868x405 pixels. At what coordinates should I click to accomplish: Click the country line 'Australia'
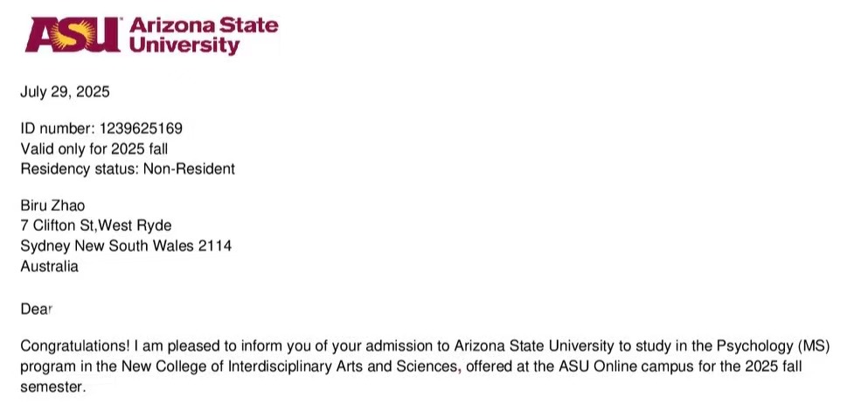click(49, 266)
